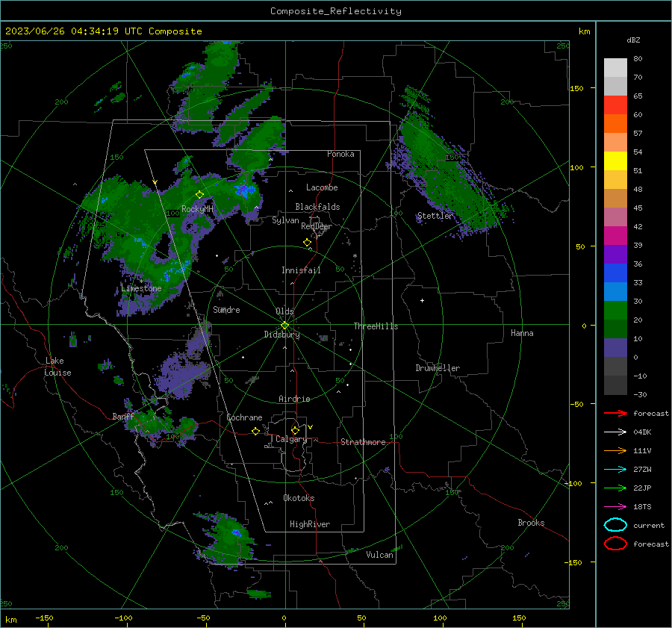
Task: Click the Sylvan label on the map
Action: click(285, 220)
